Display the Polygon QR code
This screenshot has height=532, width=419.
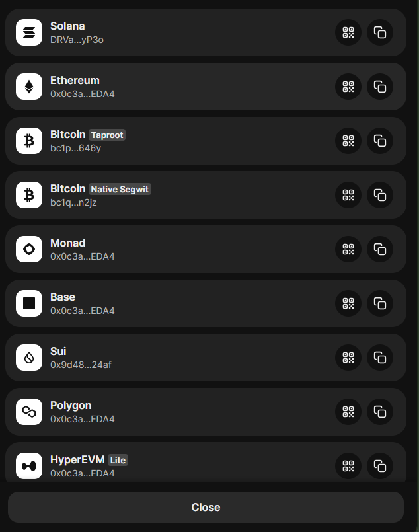[348, 412]
